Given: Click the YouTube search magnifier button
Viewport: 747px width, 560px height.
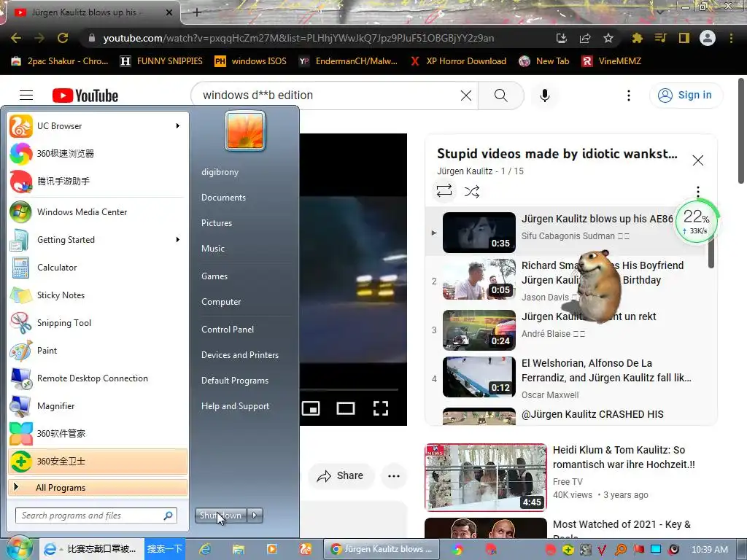Looking at the screenshot, I should (x=500, y=96).
